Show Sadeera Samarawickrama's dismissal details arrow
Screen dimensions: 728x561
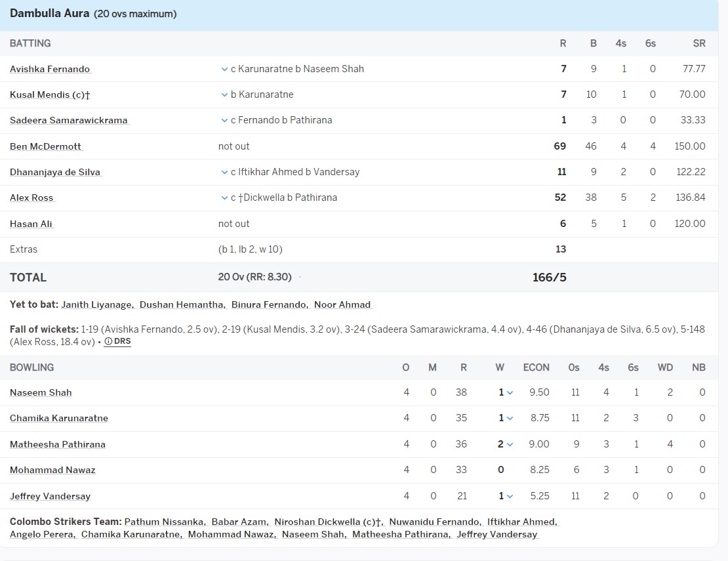coord(224,120)
